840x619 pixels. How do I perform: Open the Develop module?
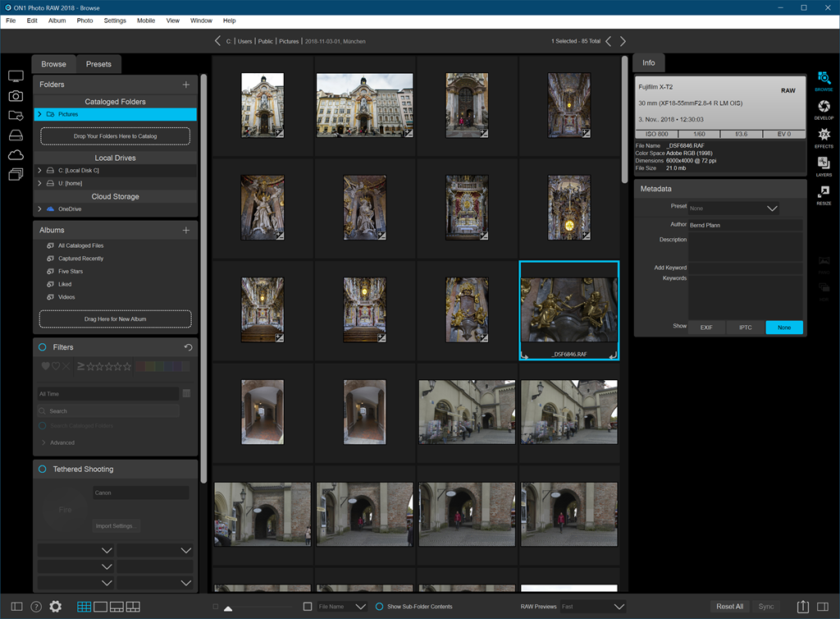(824, 108)
